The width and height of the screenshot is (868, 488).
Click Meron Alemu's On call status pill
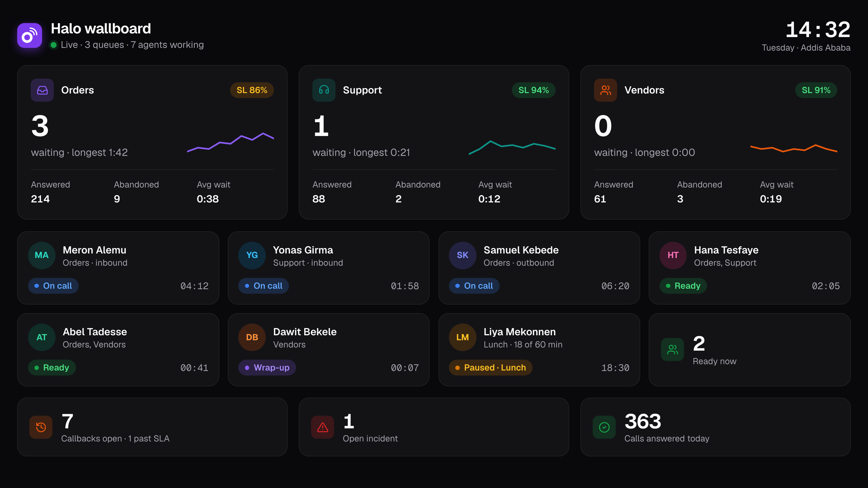53,286
